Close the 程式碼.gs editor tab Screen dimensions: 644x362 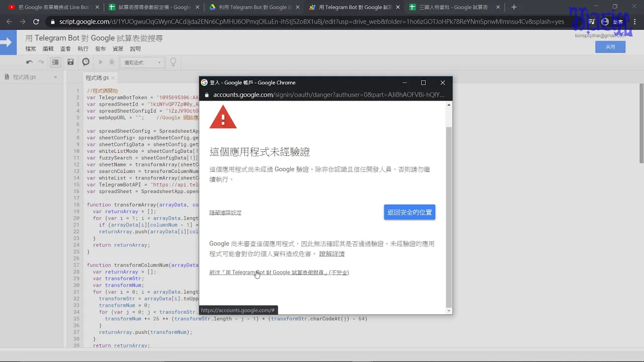[x=113, y=78]
